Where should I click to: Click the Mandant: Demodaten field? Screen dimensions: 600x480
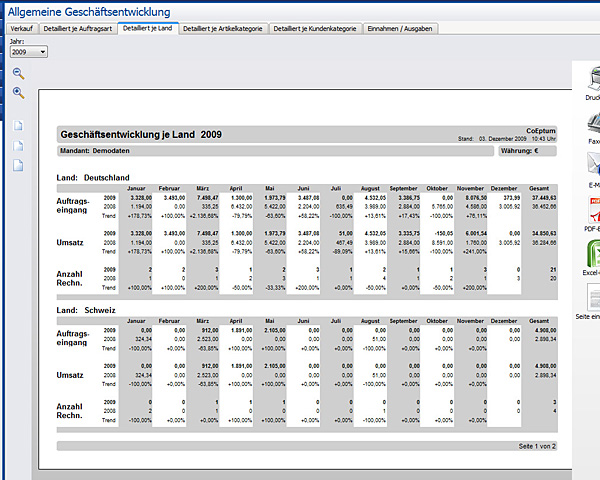pyautogui.click(x=276, y=151)
